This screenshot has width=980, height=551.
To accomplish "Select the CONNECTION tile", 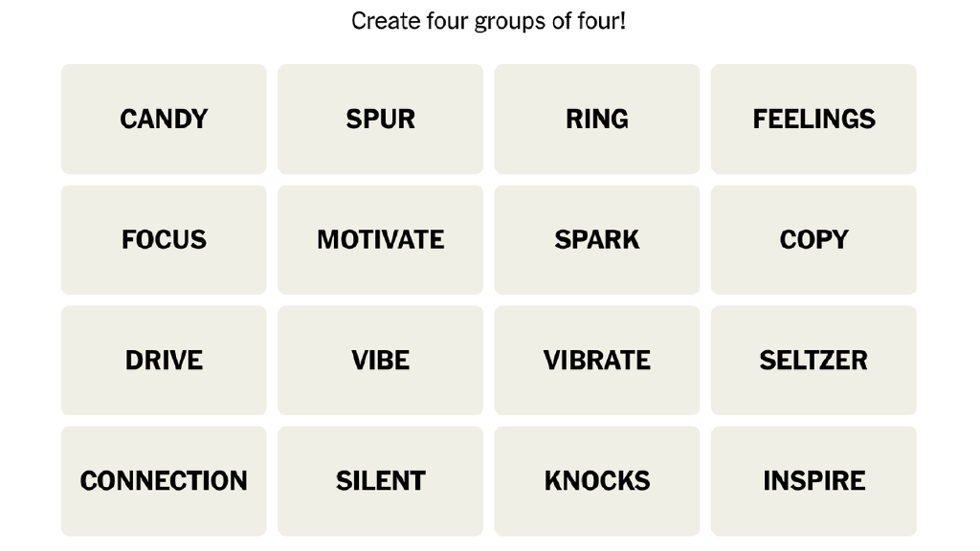I will (164, 480).
